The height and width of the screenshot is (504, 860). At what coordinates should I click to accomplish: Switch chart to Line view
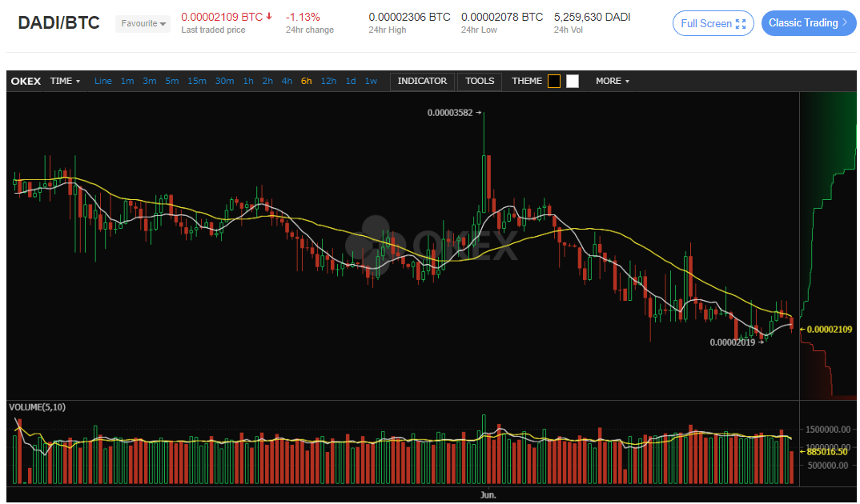[103, 81]
